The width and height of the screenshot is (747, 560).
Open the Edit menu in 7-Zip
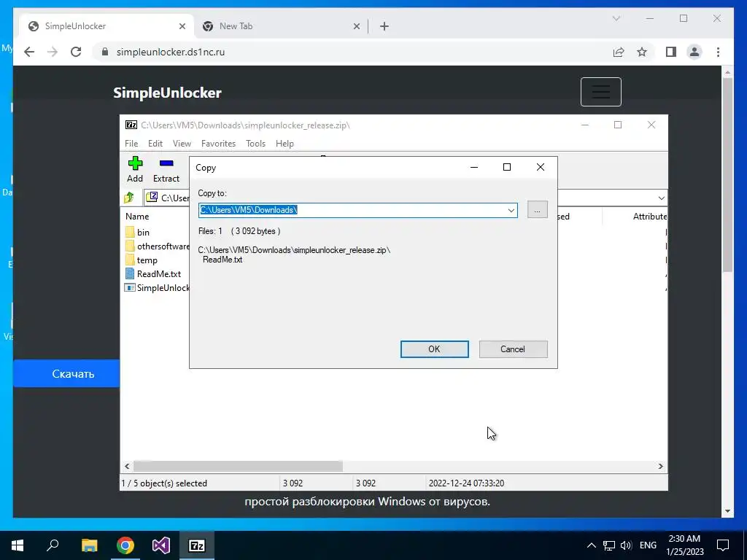tap(155, 144)
